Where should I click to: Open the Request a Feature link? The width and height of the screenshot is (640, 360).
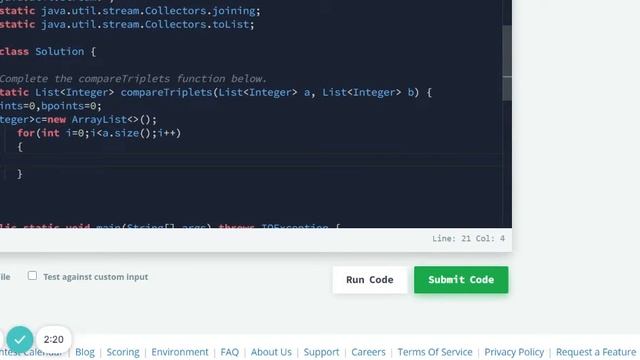pyautogui.click(x=596, y=352)
